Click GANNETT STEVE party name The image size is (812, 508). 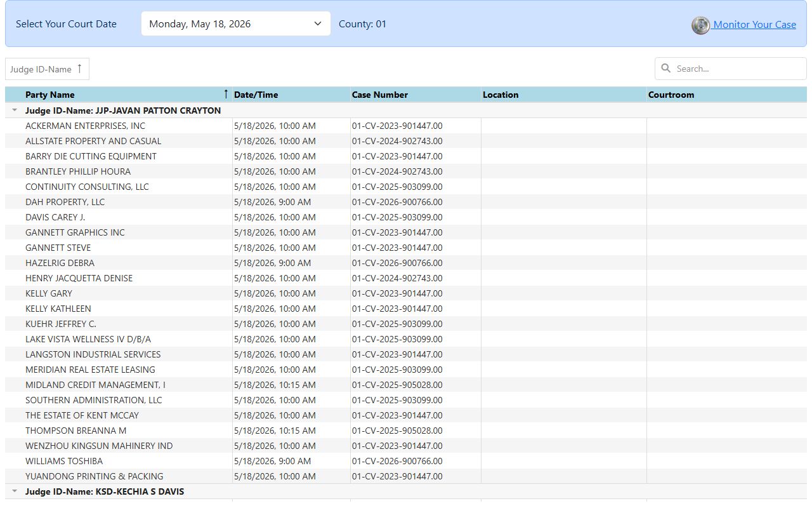point(58,248)
